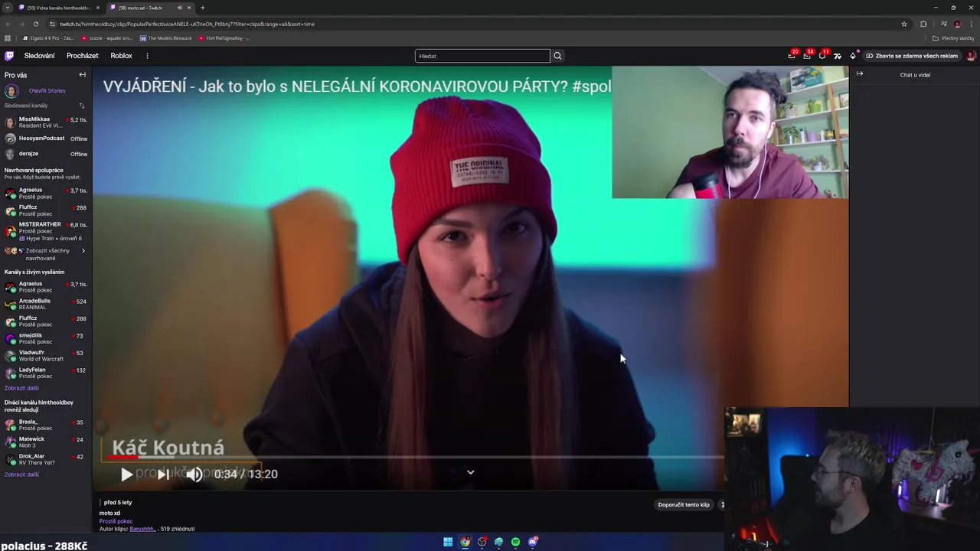The image size is (980, 551).
Task: Mute the tab via speaker icon
Action: 180,8
